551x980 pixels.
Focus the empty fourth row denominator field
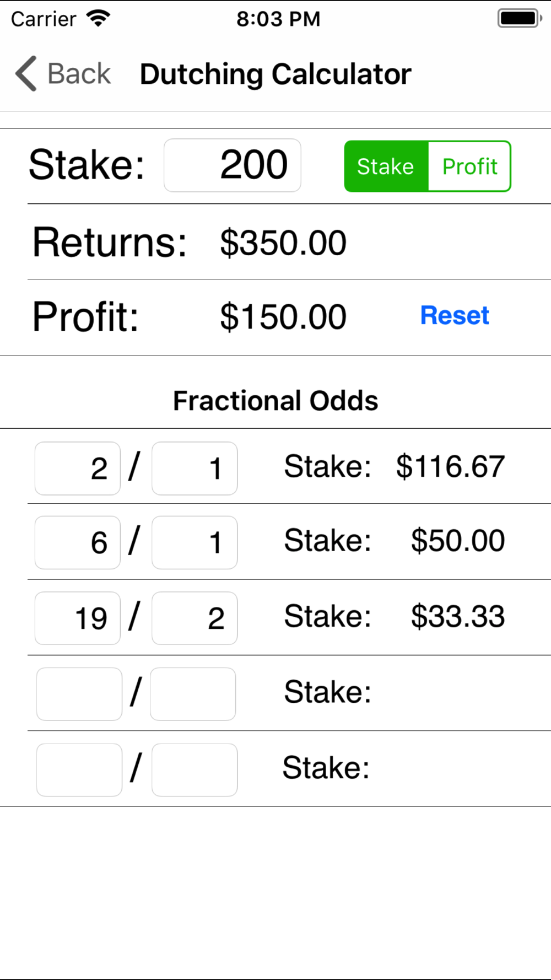click(x=193, y=694)
